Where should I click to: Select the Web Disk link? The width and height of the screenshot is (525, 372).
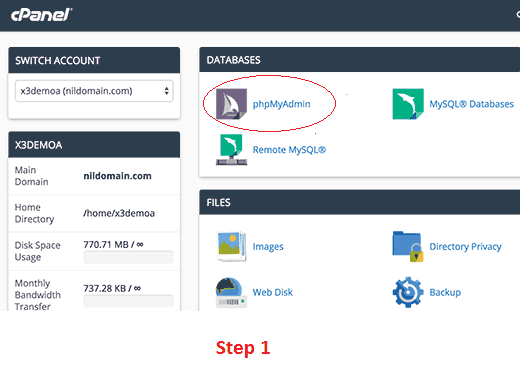[x=273, y=292]
